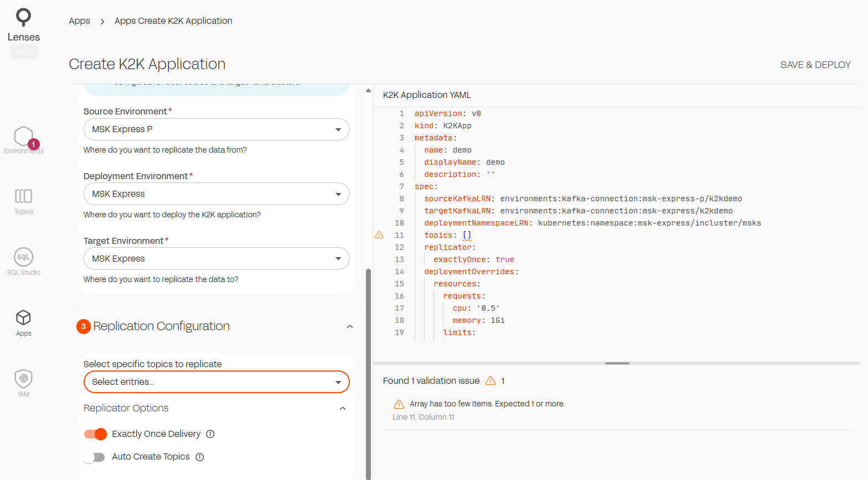Collapse the Replicator Options section
Viewport: 868px width, 480px height.
coord(343,409)
